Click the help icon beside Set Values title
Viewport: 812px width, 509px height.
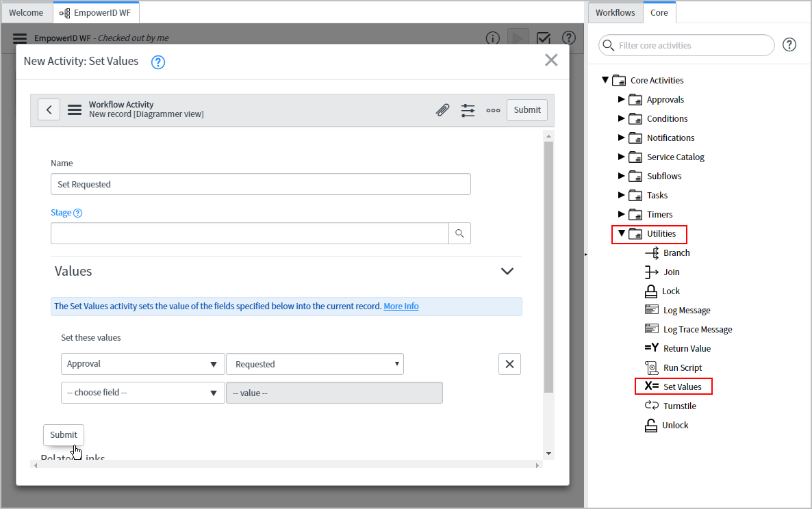158,62
